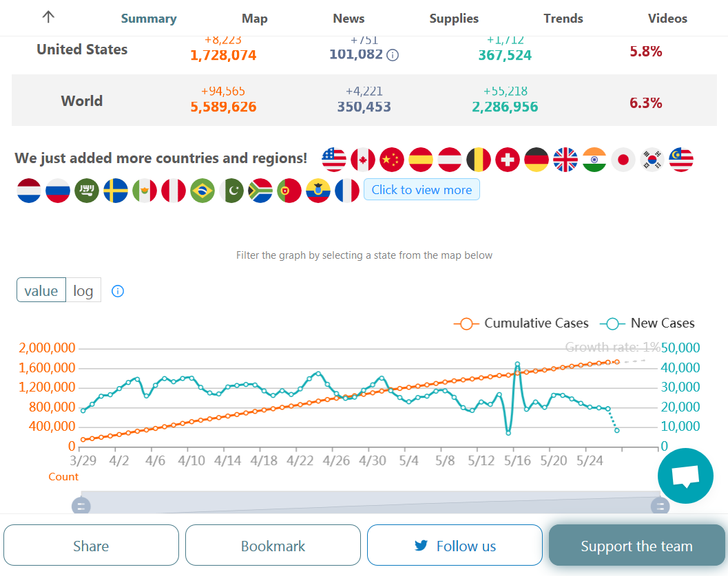728x576 pixels.
Task: Click the left handle of date range slider
Action: coord(81,506)
